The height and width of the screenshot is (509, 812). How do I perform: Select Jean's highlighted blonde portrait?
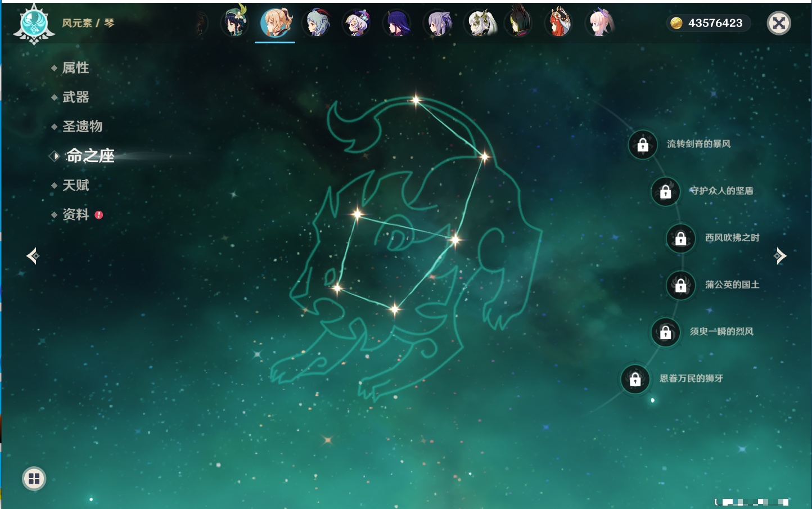(276, 22)
